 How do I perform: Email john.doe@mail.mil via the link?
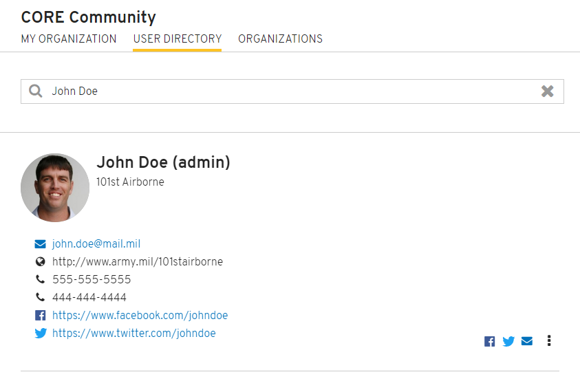point(96,244)
